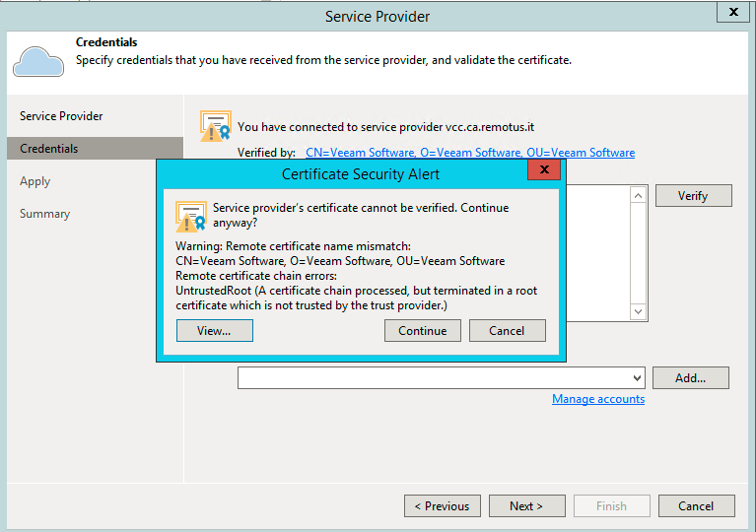Image resolution: width=756 pixels, height=532 pixels.
Task: Select the Apply wizard step
Action: [34, 181]
